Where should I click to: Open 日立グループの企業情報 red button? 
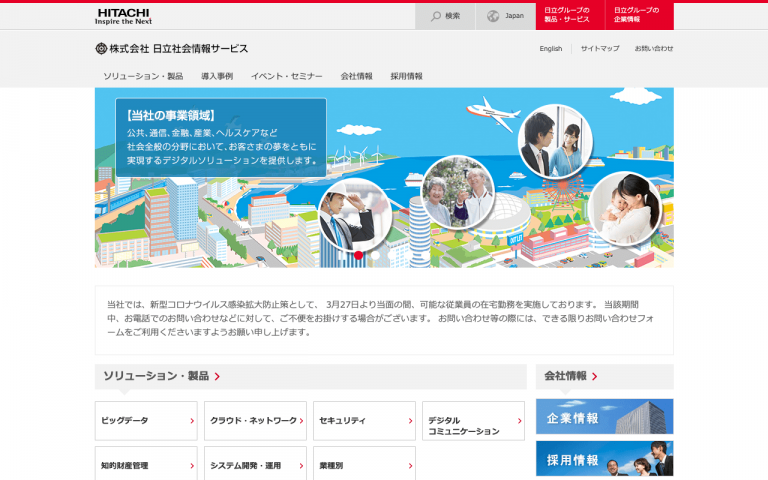pyautogui.click(x=640, y=16)
